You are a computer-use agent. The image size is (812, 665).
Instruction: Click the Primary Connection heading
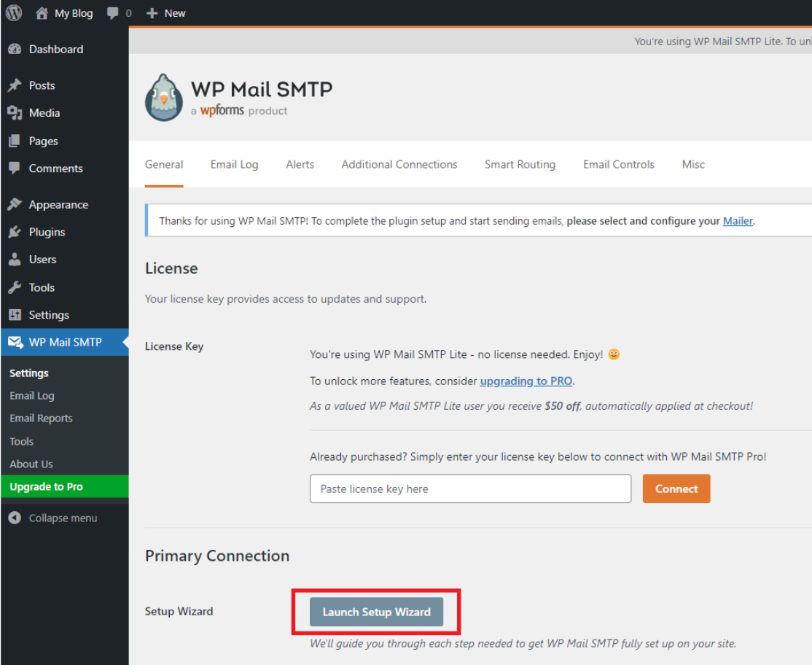click(217, 556)
